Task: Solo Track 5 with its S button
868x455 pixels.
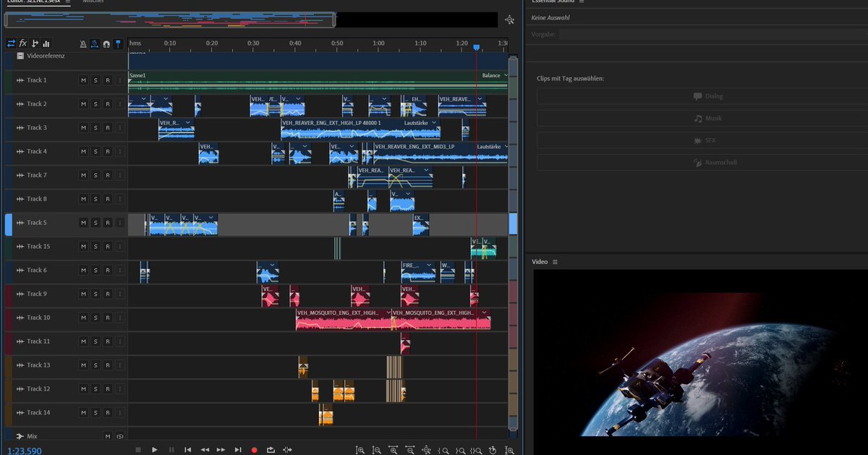Action: (x=95, y=222)
